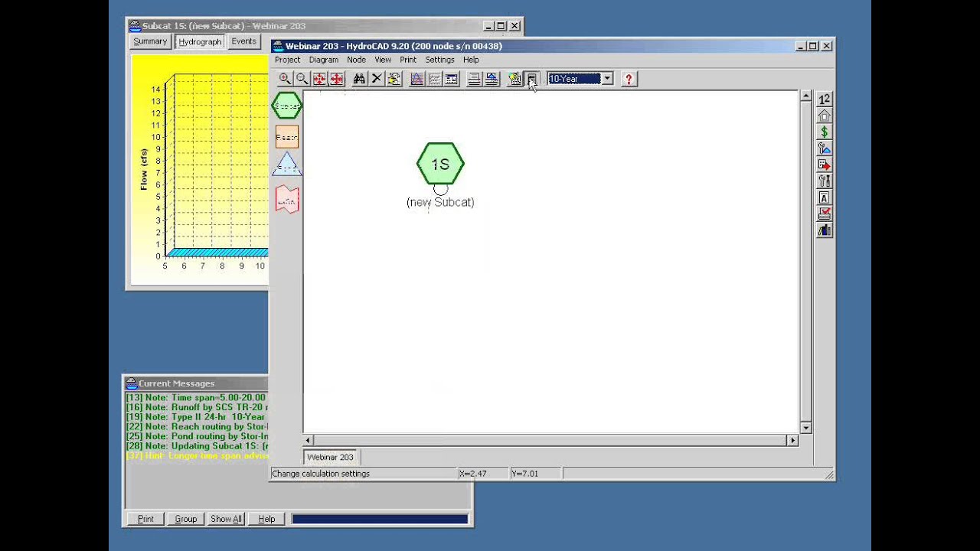The width and height of the screenshot is (980, 551).
Task: Click the house icon in right toolbar
Action: 824,116
